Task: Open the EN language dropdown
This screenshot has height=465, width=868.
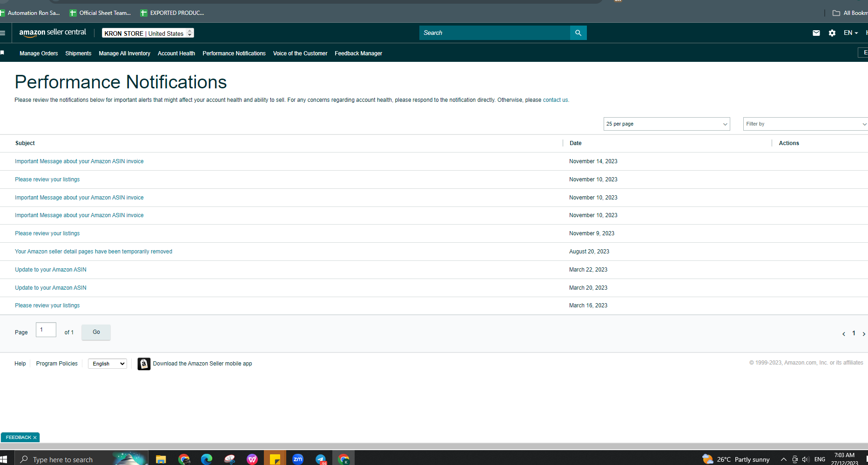Action: (x=851, y=33)
